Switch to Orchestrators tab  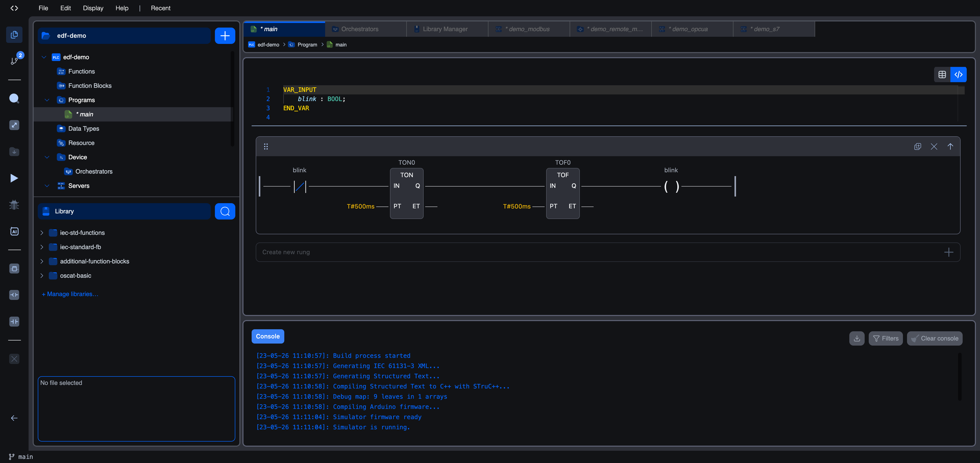pyautogui.click(x=366, y=29)
